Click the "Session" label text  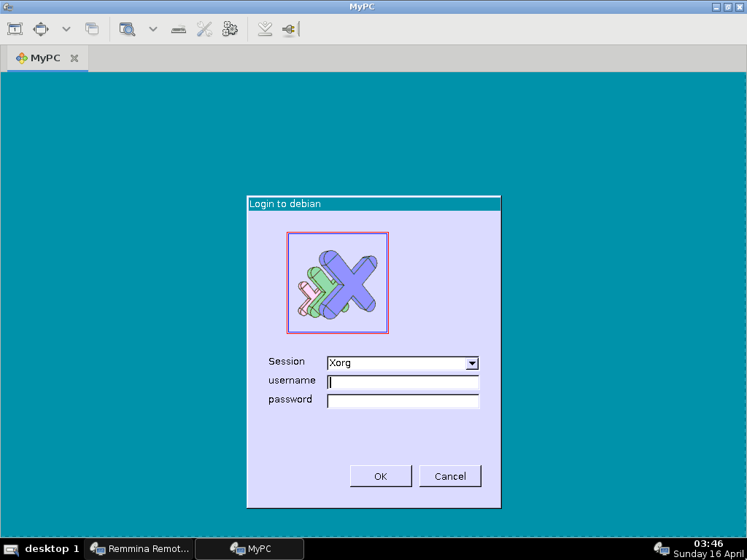(286, 362)
